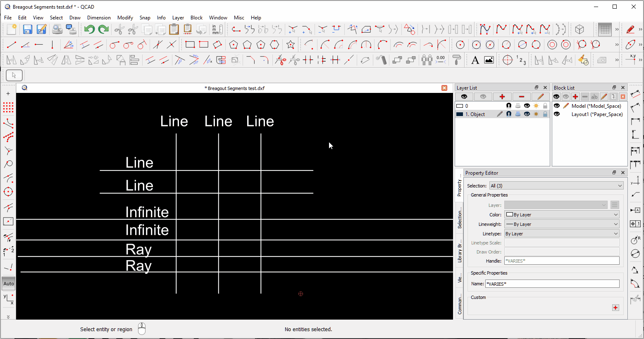
Task: Click the red plus Add Layer button
Action: 502,97
